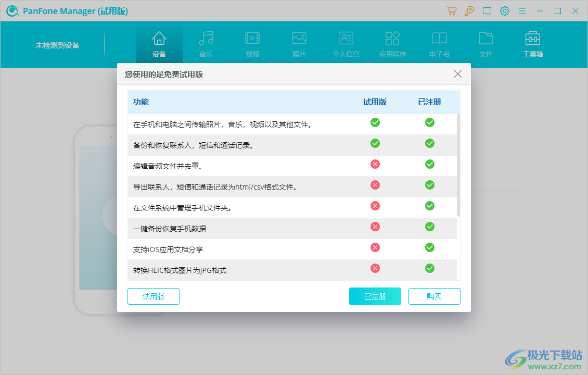Click the 试用版 column header

(x=375, y=102)
